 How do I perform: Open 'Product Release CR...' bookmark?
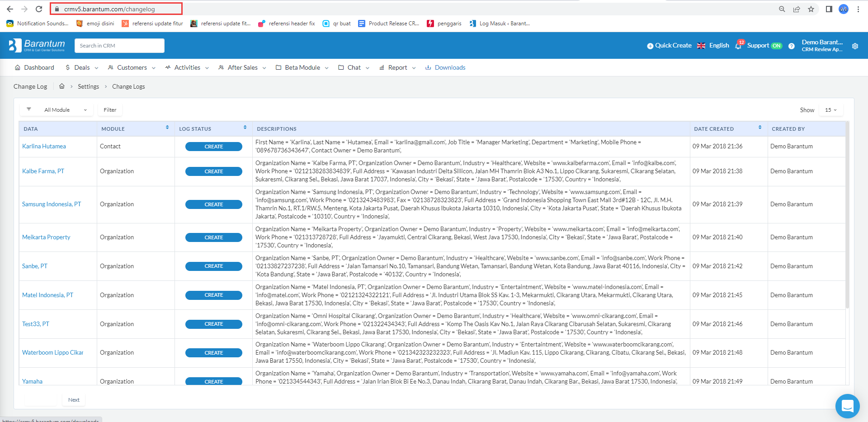click(389, 24)
